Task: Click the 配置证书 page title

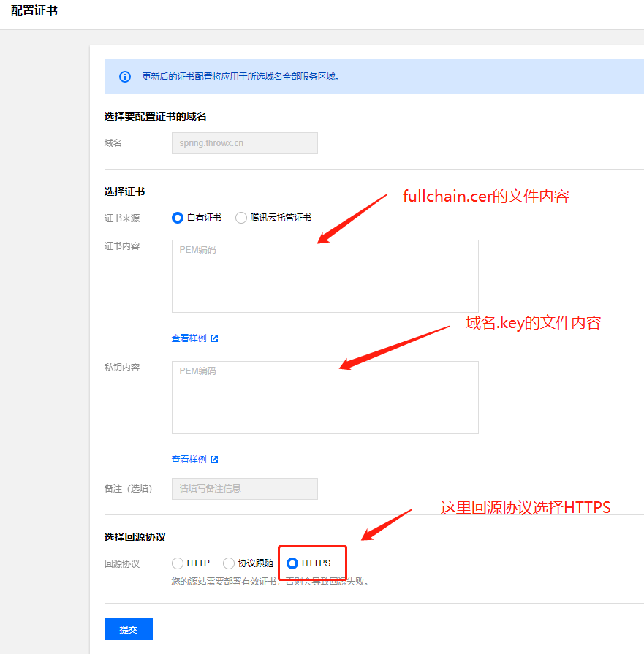Action: click(34, 12)
